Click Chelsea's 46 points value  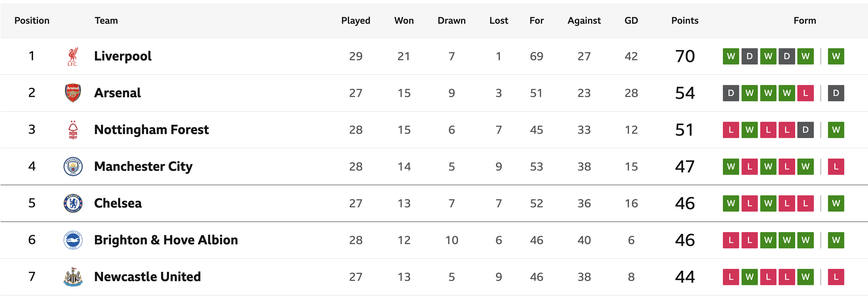(x=685, y=203)
